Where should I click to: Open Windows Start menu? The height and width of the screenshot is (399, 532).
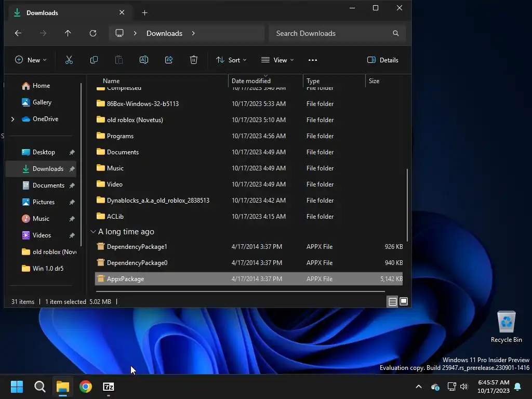coord(17,387)
